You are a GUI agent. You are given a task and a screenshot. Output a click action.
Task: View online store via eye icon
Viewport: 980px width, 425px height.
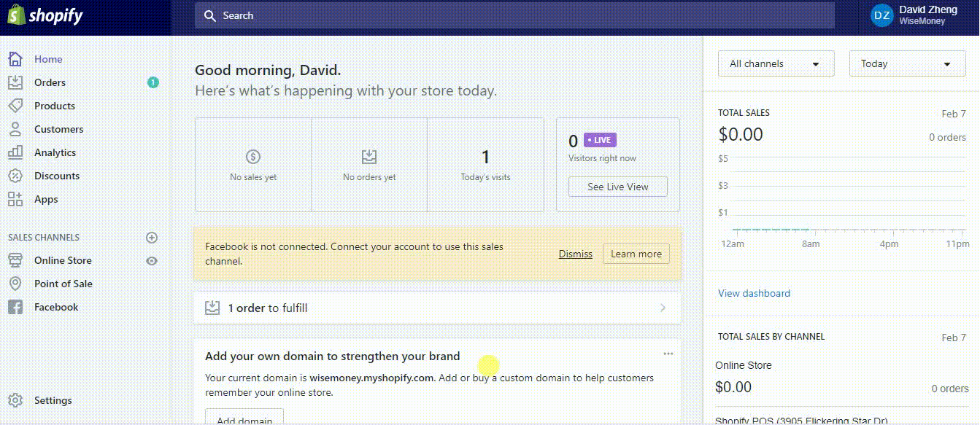click(152, 260)
